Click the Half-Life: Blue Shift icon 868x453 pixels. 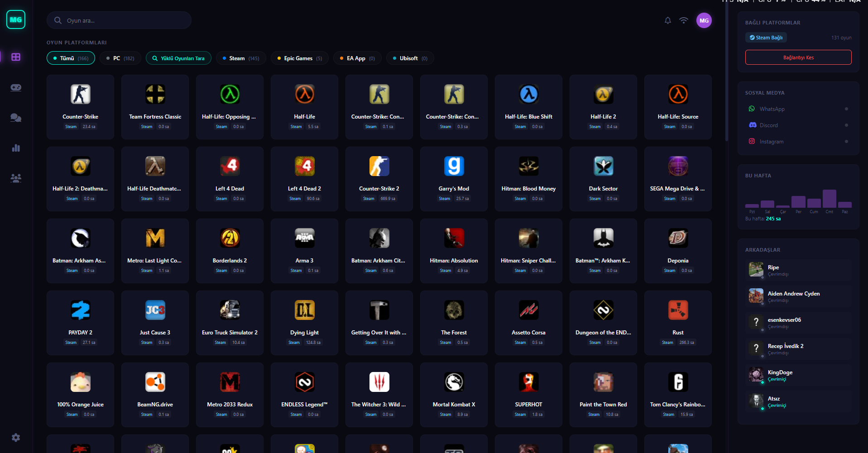pyautogui.click(x=529, y=94)
